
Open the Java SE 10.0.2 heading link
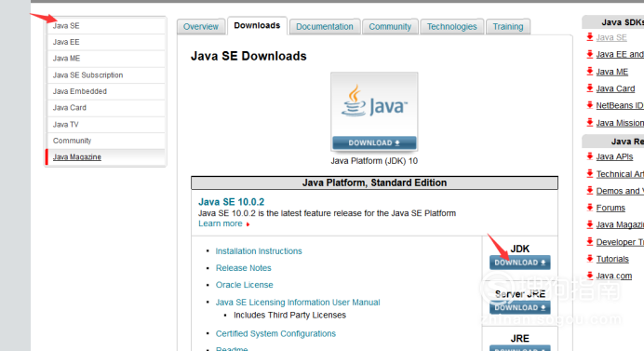point(231,202)
